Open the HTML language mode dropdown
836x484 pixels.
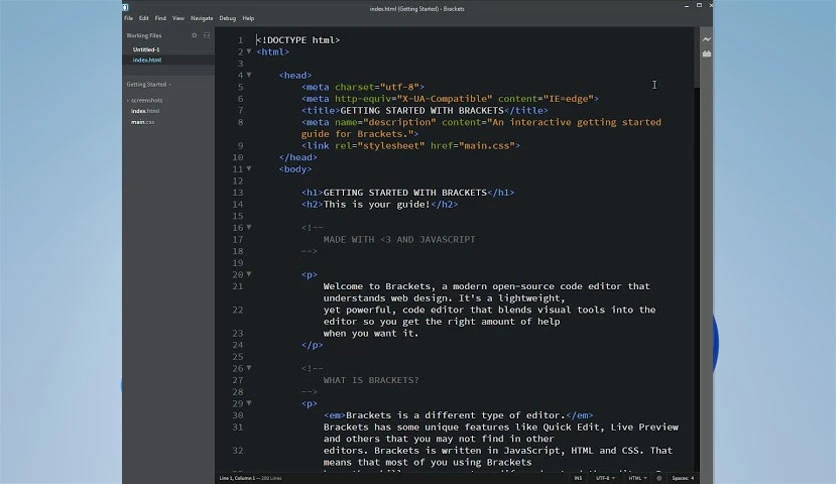click(x=637, y=478)
